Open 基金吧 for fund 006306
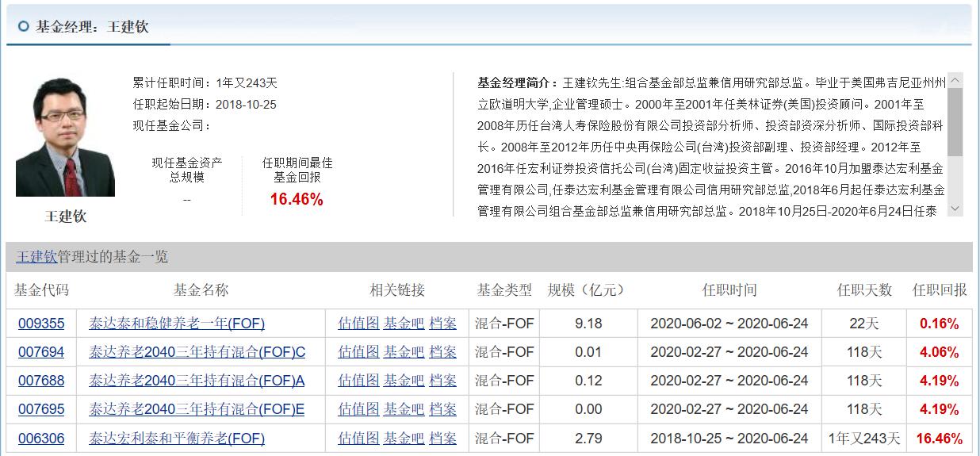 pos(404,438)
